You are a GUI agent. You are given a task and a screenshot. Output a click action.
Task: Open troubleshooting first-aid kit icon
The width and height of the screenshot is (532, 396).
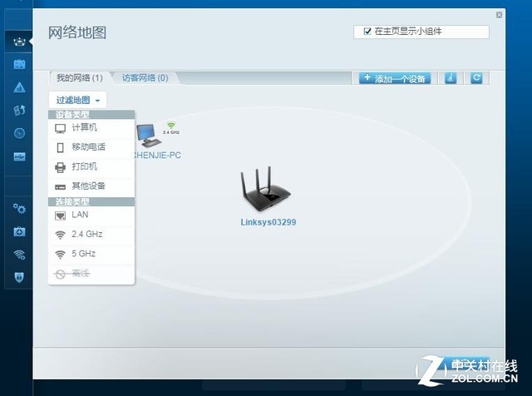point(19,231)
